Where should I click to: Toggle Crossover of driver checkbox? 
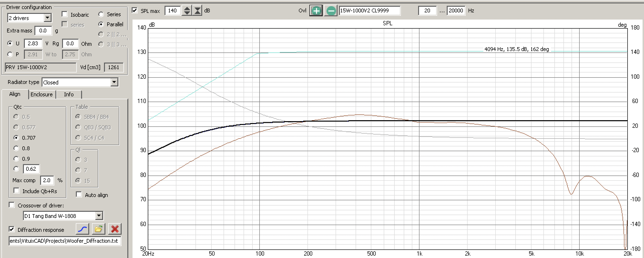pos(12,205)
